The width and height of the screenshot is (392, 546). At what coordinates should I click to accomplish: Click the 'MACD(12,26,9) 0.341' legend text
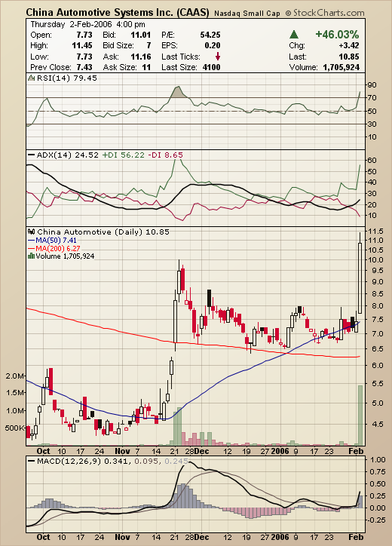(x=83, y=462)
